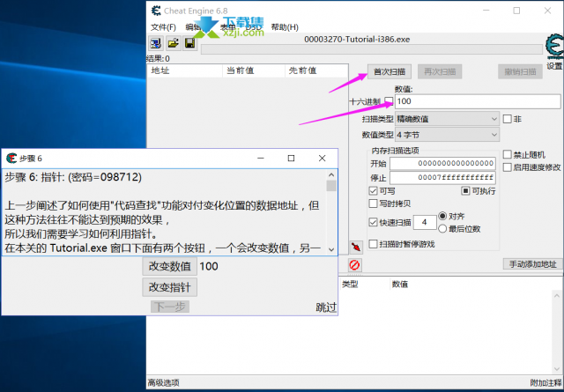Enable the 禁止随机 checkbox
Viewport: 564px width, 392px height.
tap(508, 155)
